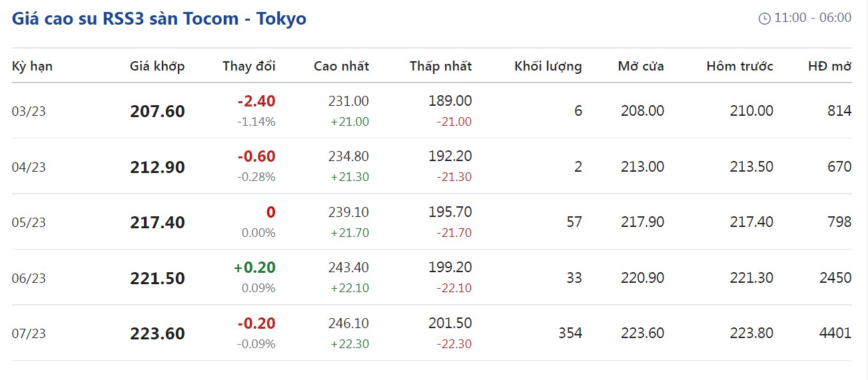Viewport: 868px width, 380px height.
Task: Click the Hôm trước column header
Action: click(x=739, y=66)
